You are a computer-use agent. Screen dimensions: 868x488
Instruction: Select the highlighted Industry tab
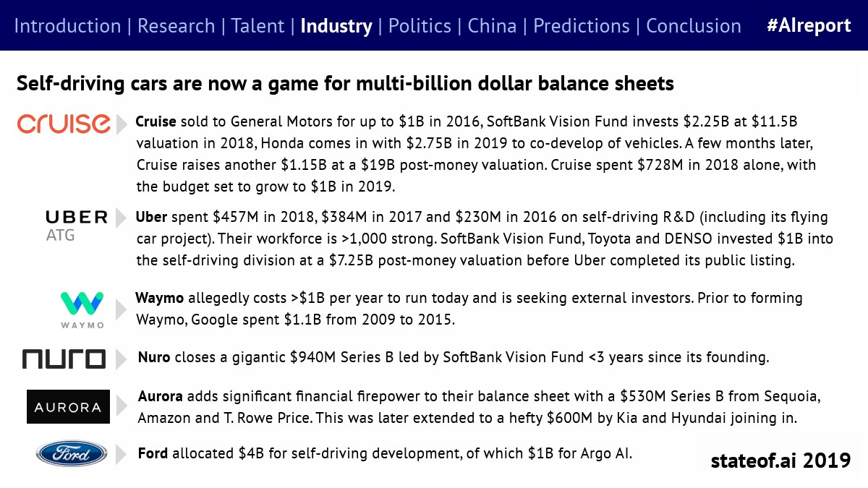tap(336, 27)
